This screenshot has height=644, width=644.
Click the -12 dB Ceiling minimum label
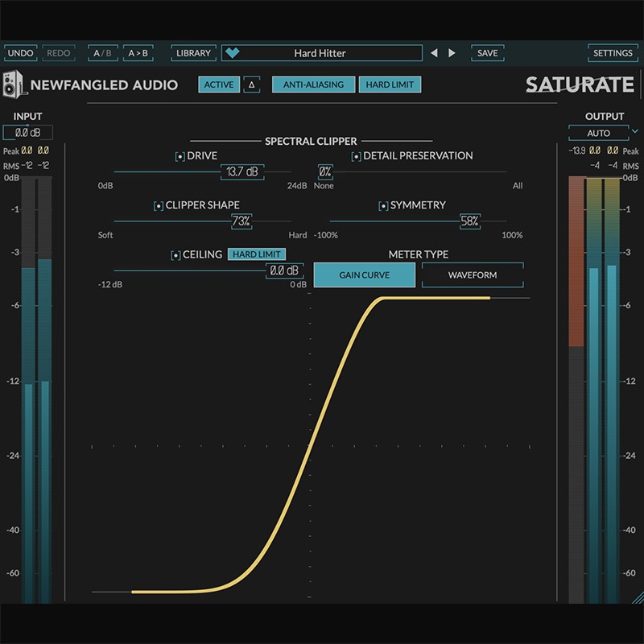(x=110, y=284)
